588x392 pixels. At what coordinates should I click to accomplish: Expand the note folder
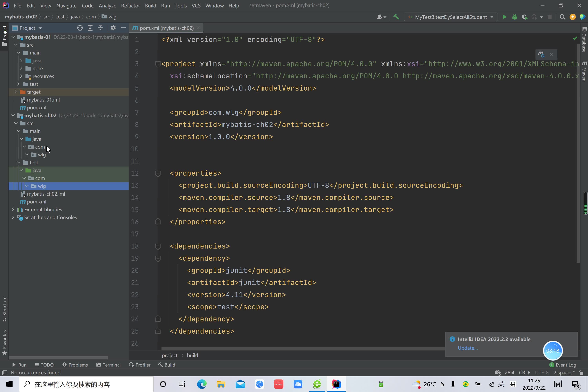(21, 68)
